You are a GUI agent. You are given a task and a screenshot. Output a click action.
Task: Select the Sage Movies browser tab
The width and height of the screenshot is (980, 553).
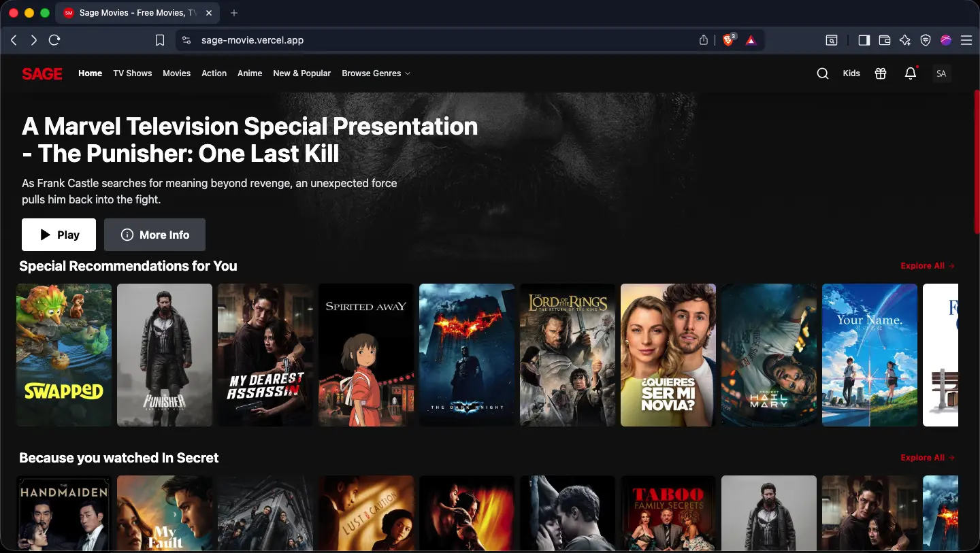click(138, 13)
